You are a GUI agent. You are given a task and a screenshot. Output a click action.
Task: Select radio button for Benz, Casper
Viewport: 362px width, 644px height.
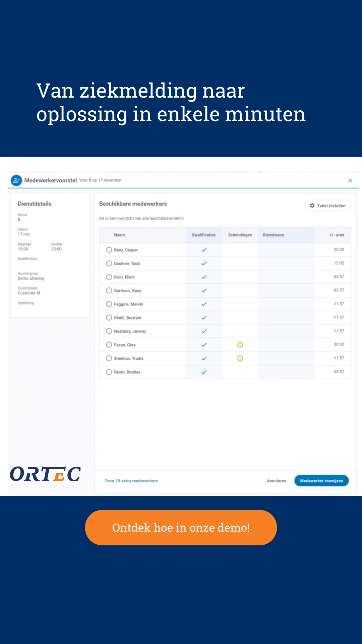pos(109,250)
